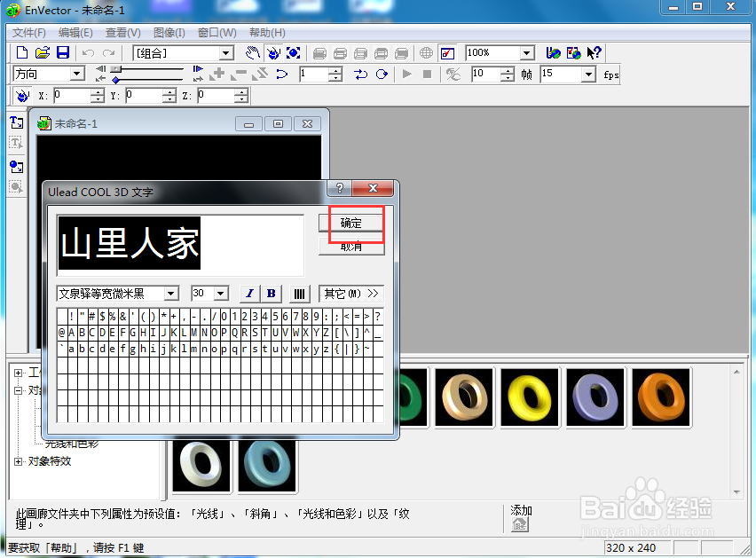Open the font size 30 dropdown

[x=221, y=294]
